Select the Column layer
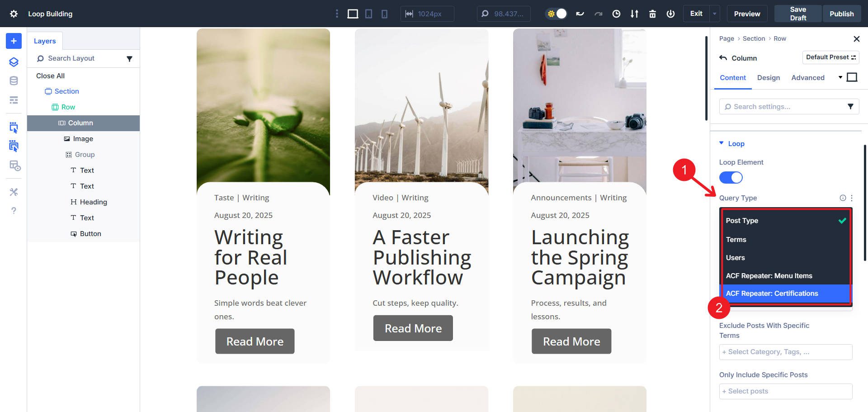 point(84,123)
